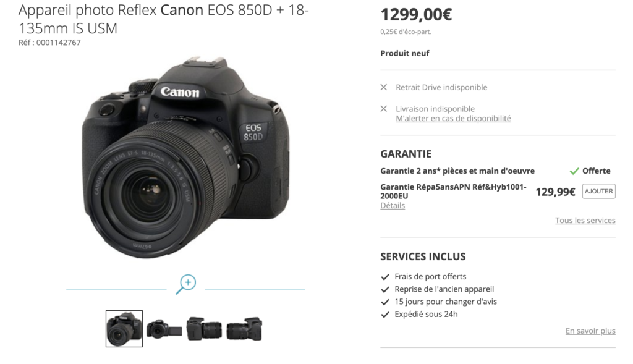The image size is (633, 364).
Task: Open the Détails link under warranty
Action: point(393,205)
